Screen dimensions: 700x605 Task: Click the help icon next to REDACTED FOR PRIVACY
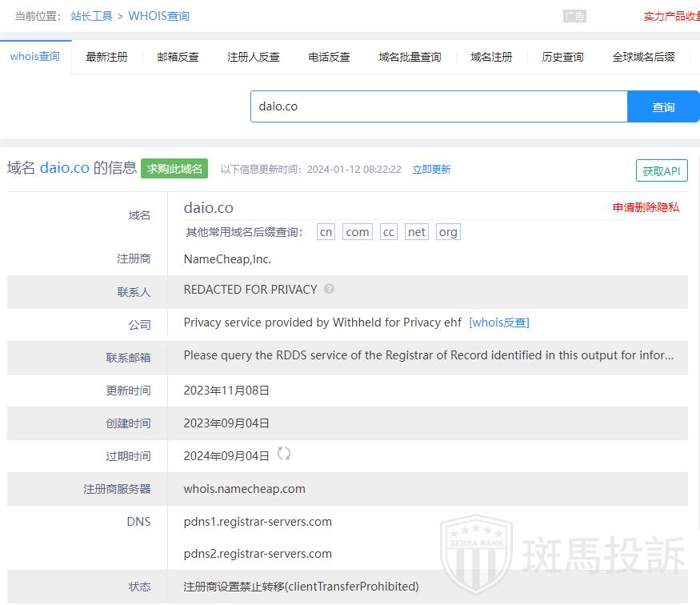[x=330, y=289]
